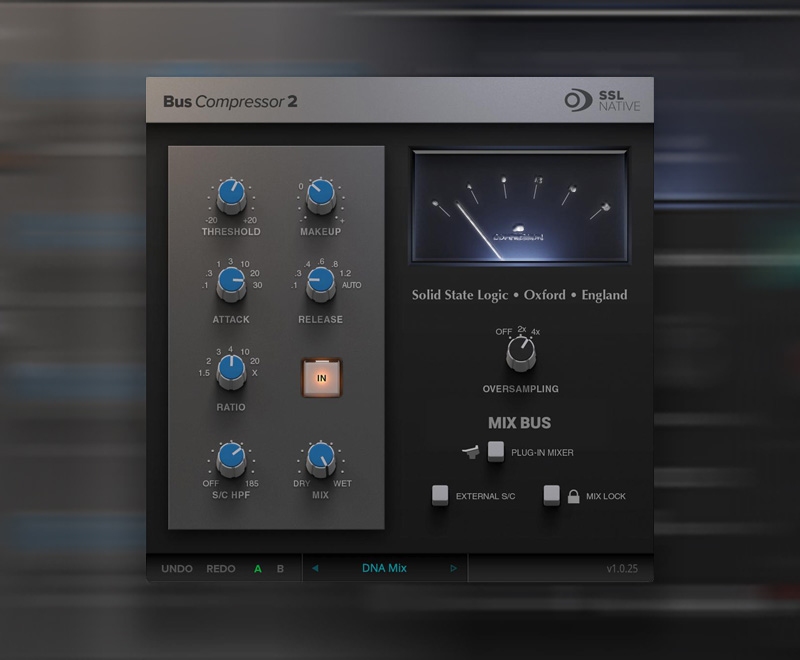Click the Bus Compressor 2 title
Screen dimensions: 800x660
point(230,101)
